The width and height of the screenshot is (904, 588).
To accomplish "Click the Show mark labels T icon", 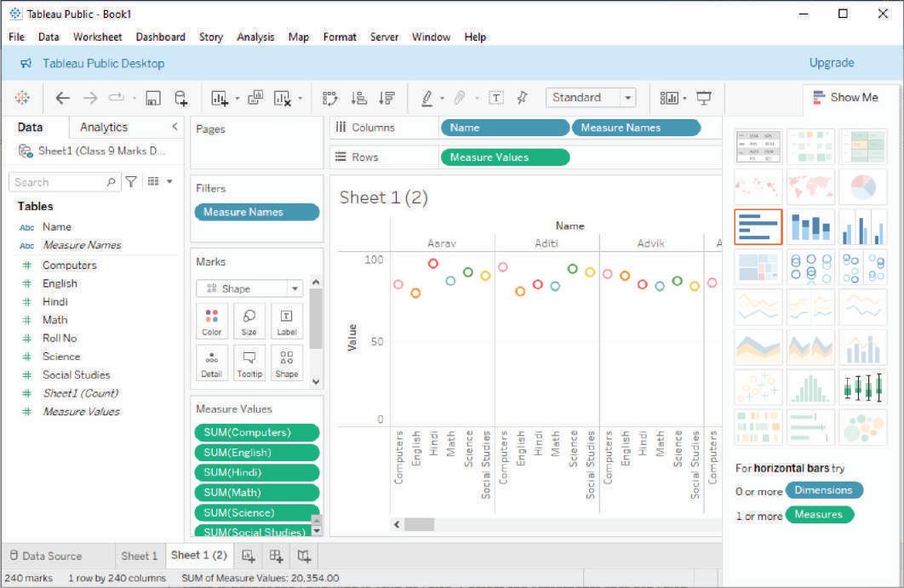I will 495,98.
